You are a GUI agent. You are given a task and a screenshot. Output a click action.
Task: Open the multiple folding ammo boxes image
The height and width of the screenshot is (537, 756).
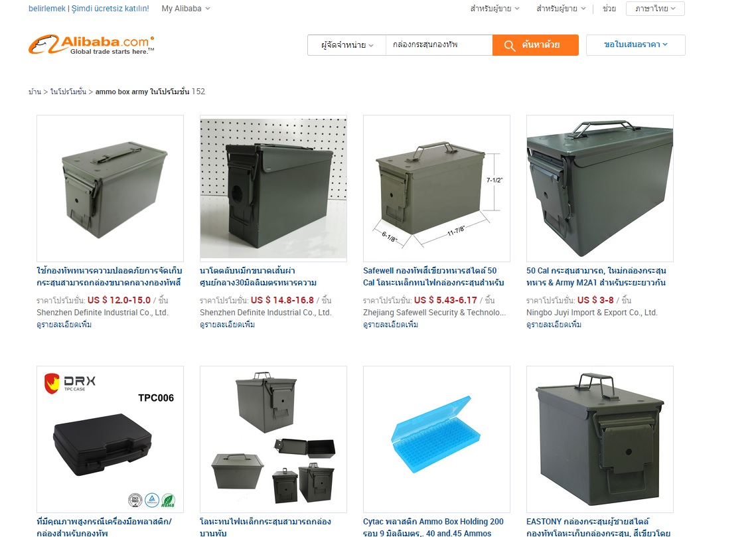tap(273, 439)
